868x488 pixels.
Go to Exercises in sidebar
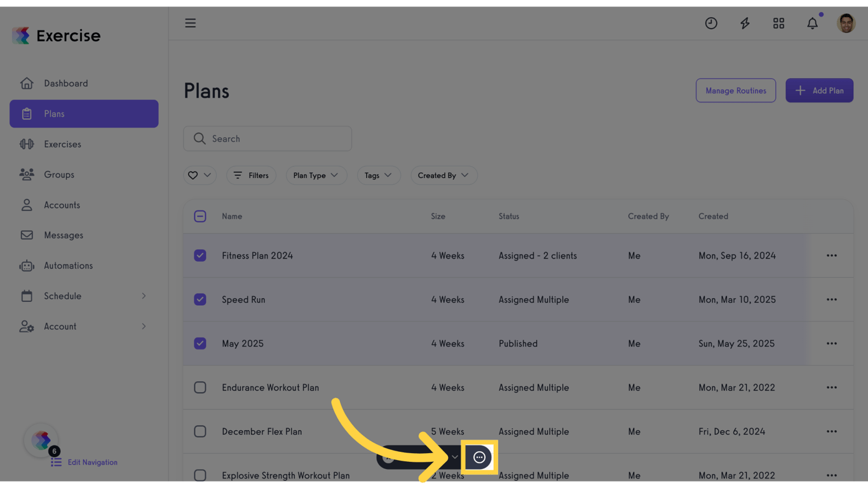(62, 144)
